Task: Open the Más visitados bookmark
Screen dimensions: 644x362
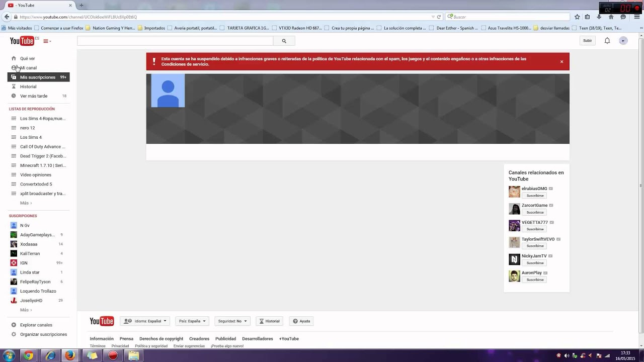Action: click(x=17, y=28)
